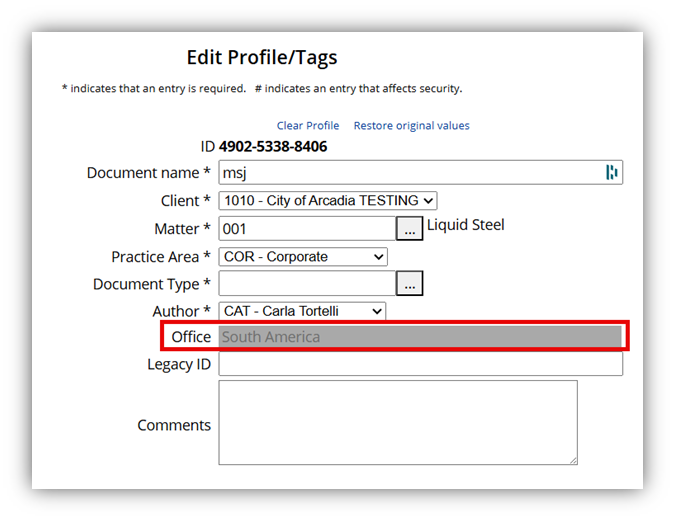Click the icon inside Document name field
Image resolution: width=675 pixels, height=521 pixels.
612,173
